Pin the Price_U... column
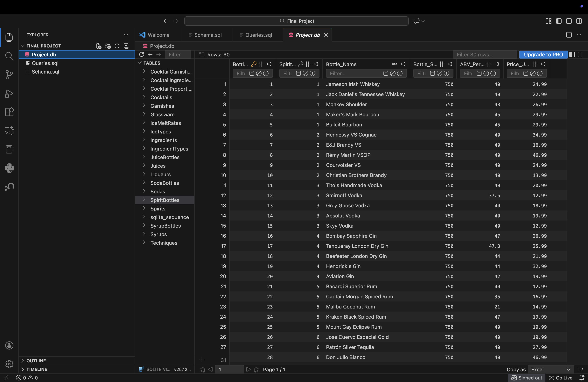The image size is (588, 382). click(543, 64)
